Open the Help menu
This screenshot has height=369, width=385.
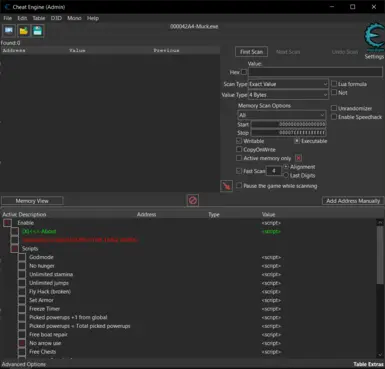coord(93,18)
